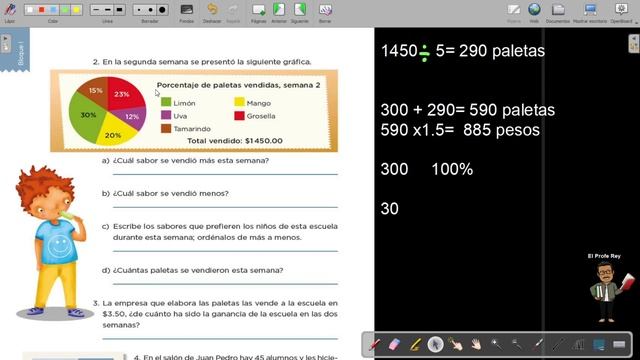Select the draw line tool
The height and width of the screenshot is (360, 640).
click(x=558, y=344)
